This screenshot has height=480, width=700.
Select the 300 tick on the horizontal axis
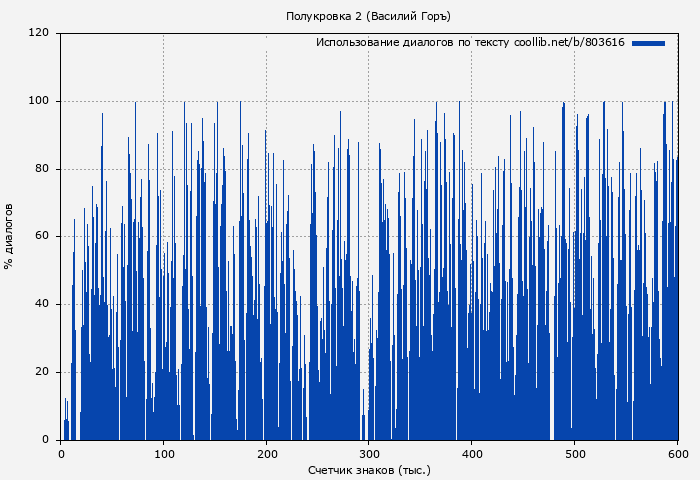[x=369, y=454]
